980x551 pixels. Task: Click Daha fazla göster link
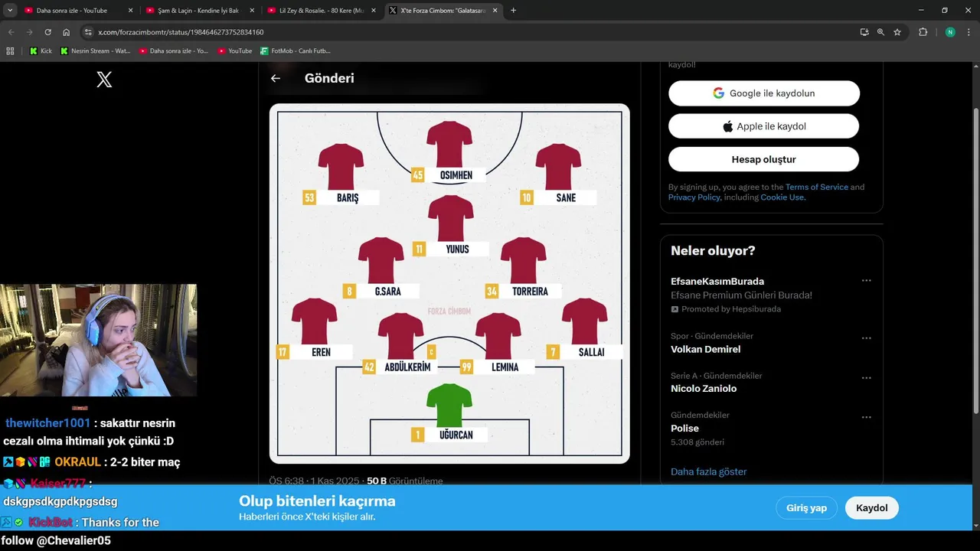709,471
